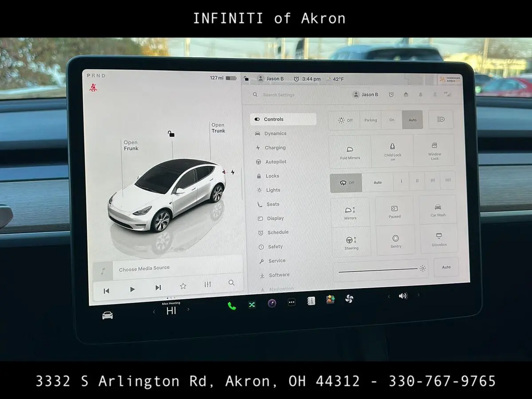This screenshot has width=532, height=399.
Task: Open the climate fan icon
Action: pos(349,299)
